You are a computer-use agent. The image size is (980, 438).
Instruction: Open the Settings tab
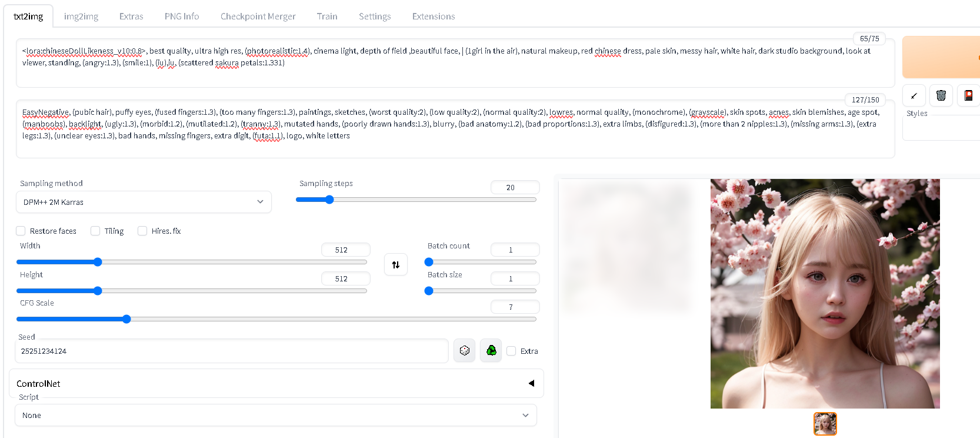click(x=375, y=16)
